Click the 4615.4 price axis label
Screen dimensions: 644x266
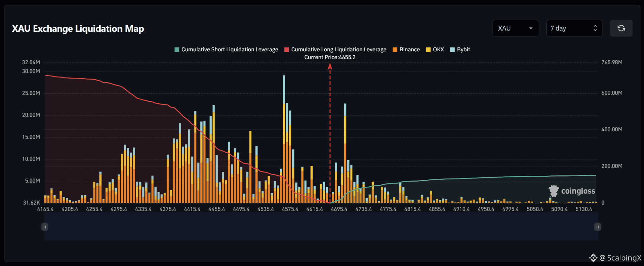[315, 209]
